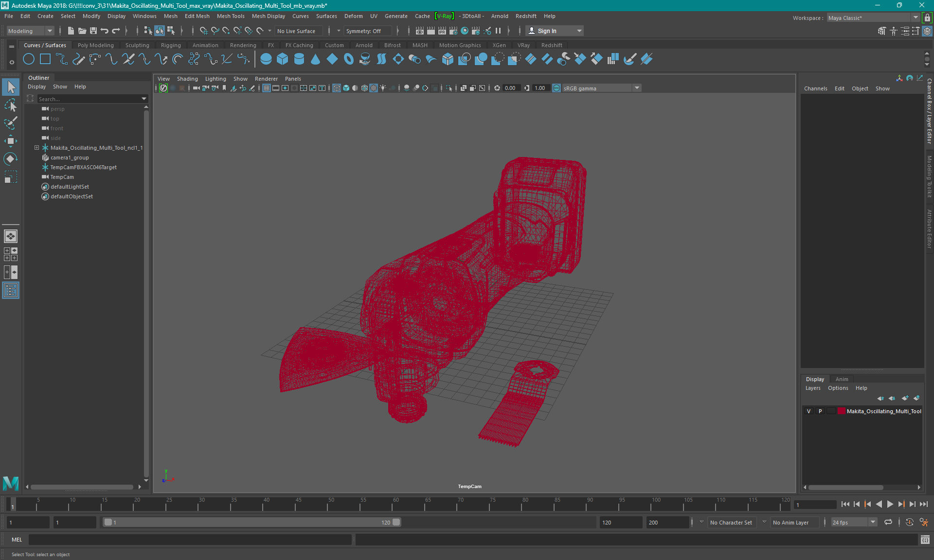Click the NURBS square shelf icon
Screen dimensions: 934x560
(x=45, y=59)
